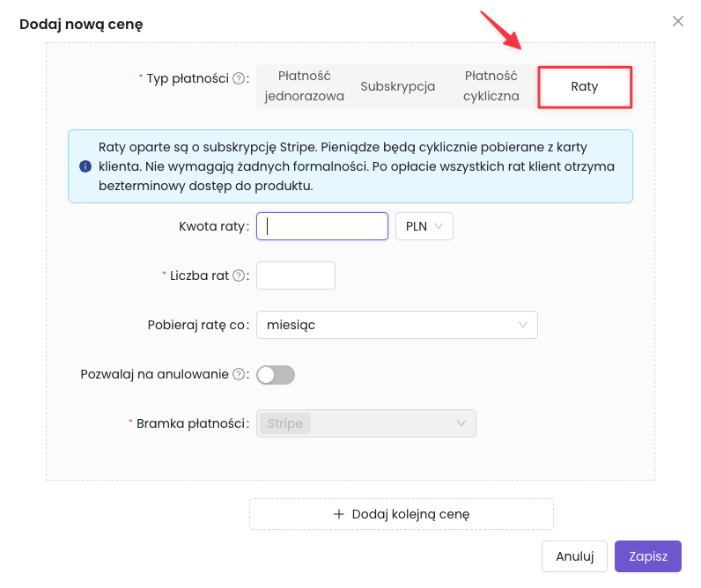
Task: Click plus icon of Dodaj kolejną cenę
Action: tap(339, 514)
